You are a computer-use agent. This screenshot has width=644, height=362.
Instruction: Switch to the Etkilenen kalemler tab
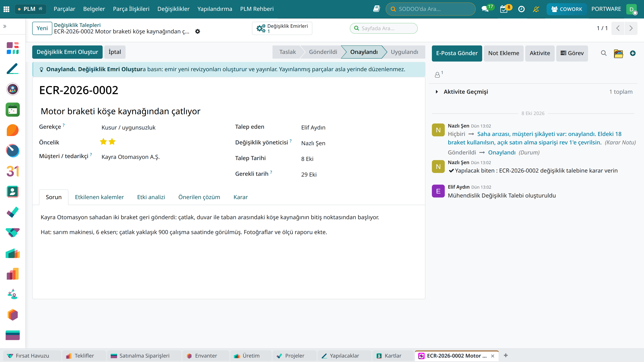99,197
